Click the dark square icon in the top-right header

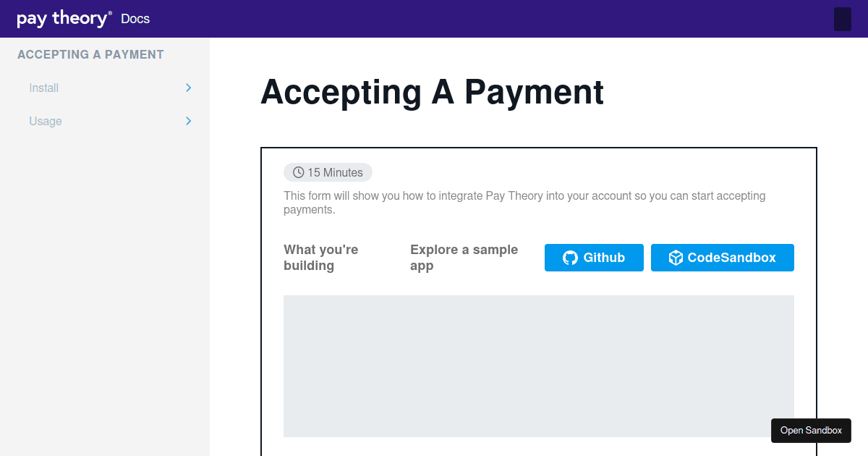[842, 19]
